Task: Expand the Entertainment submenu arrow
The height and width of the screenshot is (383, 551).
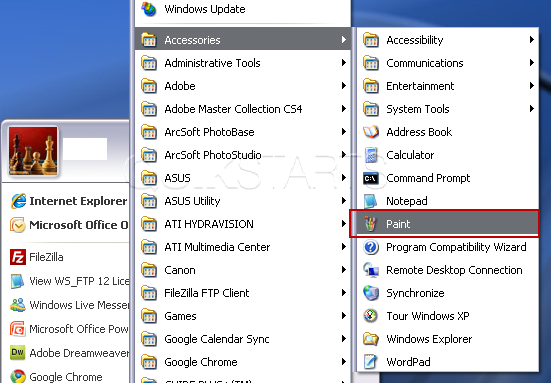Action: 532,86
